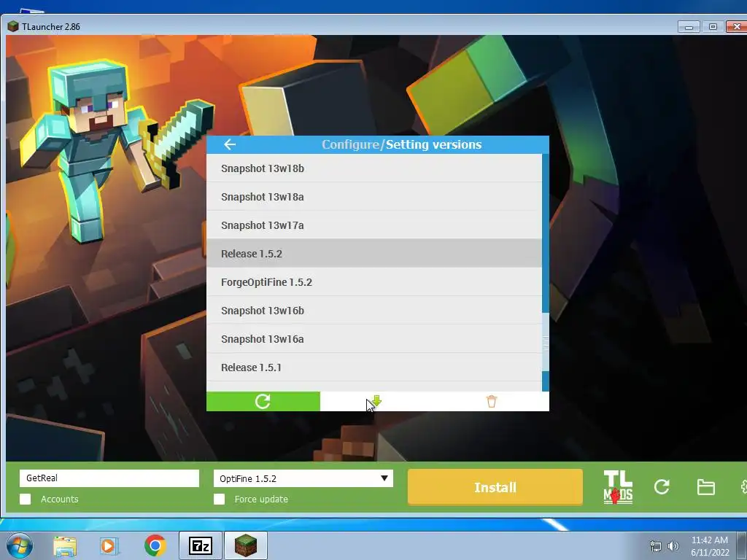This screenshot has height=560, width=747.
Task: Click the GetReal username field
Action: [109, 478]
